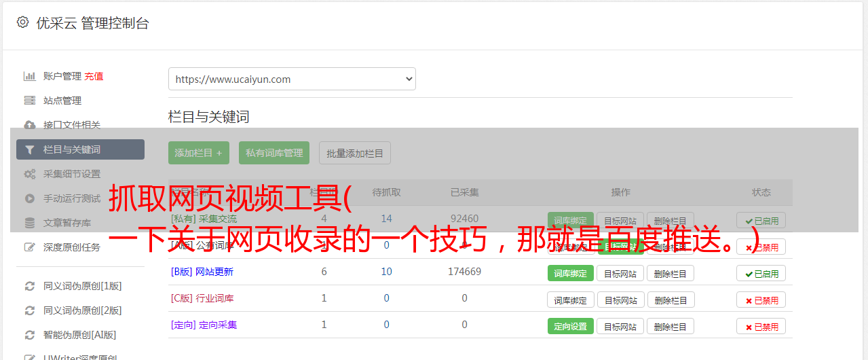Viewport: 868px width, 360px height.
Task: Click the refresh icon for 同义词伪原创[2版]
Action: pos(30,310)
